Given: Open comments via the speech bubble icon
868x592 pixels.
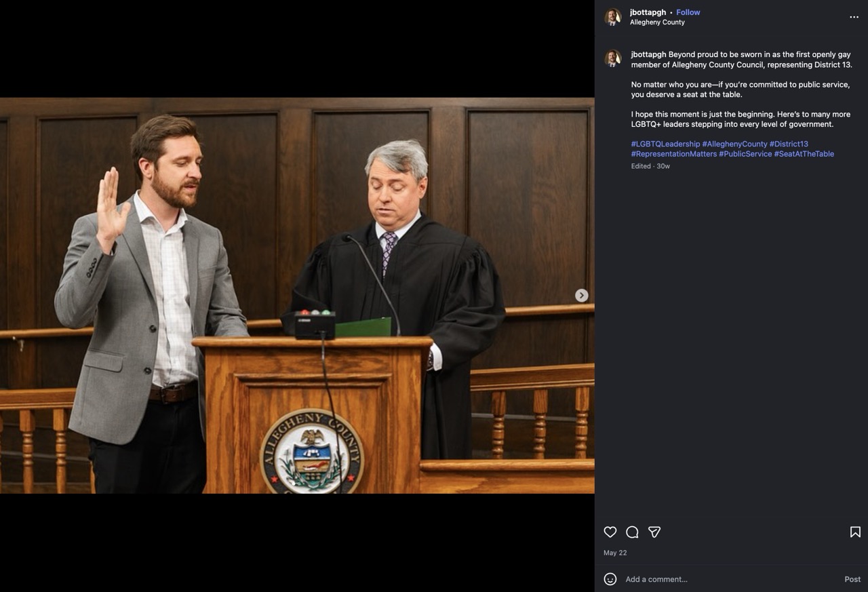Looking at the screenshot, I should coord(632,532).
